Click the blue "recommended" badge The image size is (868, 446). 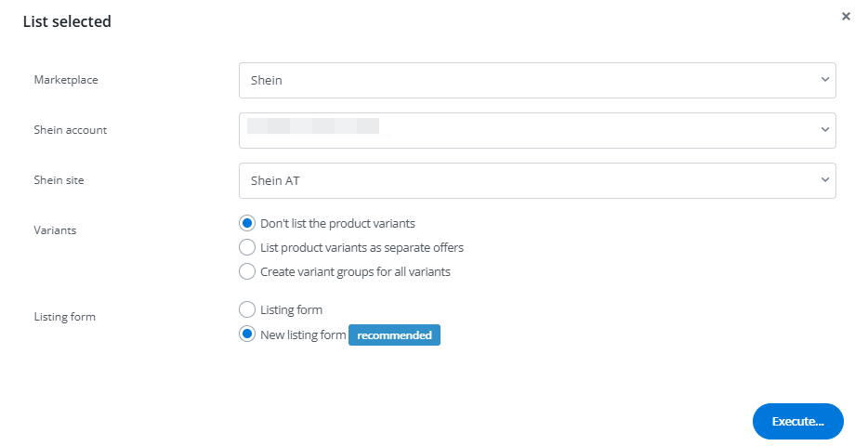(394, 335)
